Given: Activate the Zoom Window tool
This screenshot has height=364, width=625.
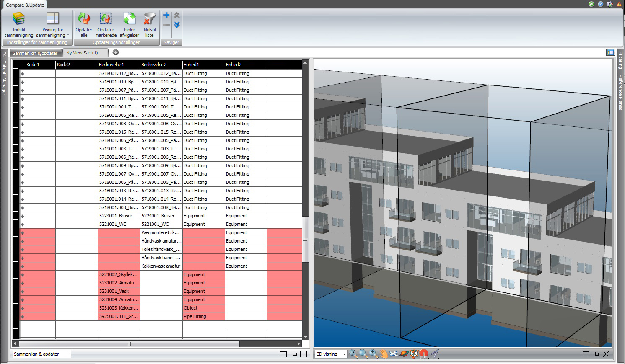Looking at the screenshot, I should coord(363,354).
